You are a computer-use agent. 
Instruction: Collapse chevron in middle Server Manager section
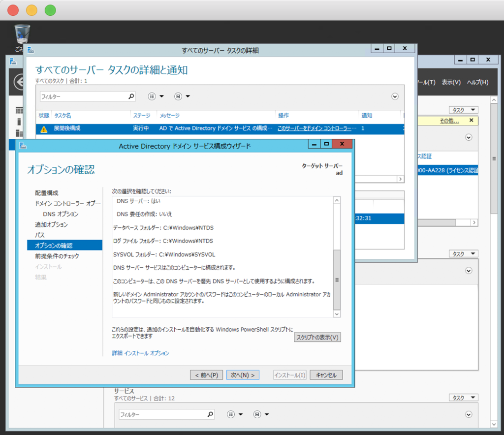(x=469, y=271)
